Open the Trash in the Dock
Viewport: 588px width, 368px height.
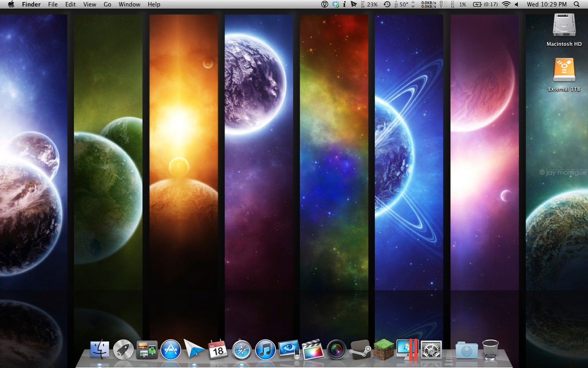coord(490,350)
